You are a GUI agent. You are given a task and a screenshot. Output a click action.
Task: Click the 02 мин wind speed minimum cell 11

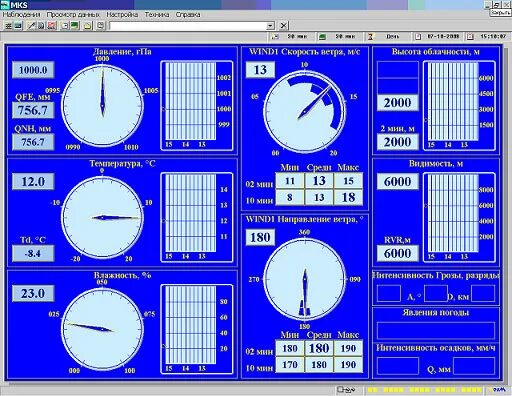[290, 181]
